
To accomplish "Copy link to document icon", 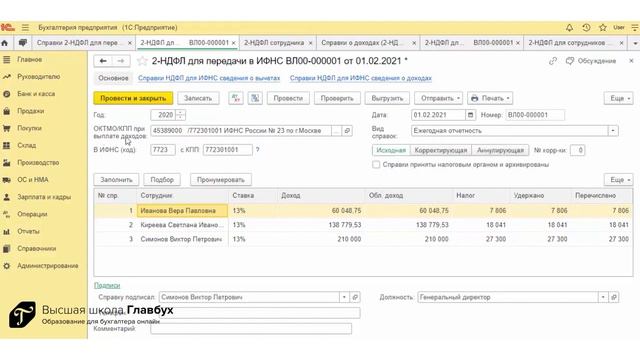I will (x=553, y=61).
